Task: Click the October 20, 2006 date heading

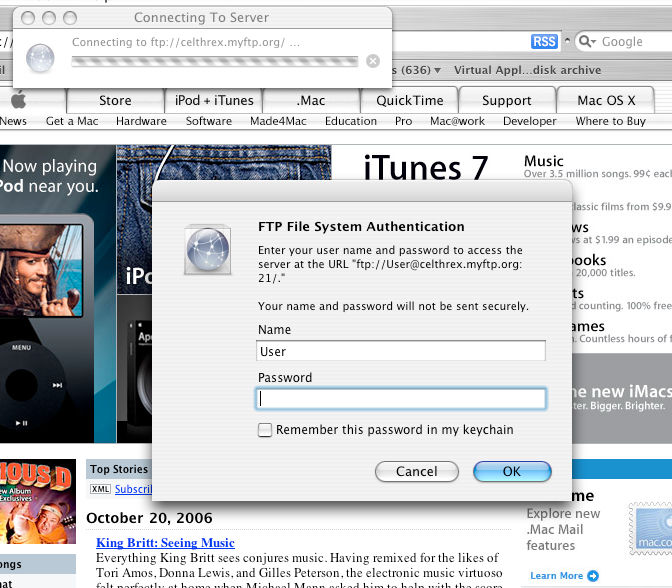Action: (x=149, y=518)
